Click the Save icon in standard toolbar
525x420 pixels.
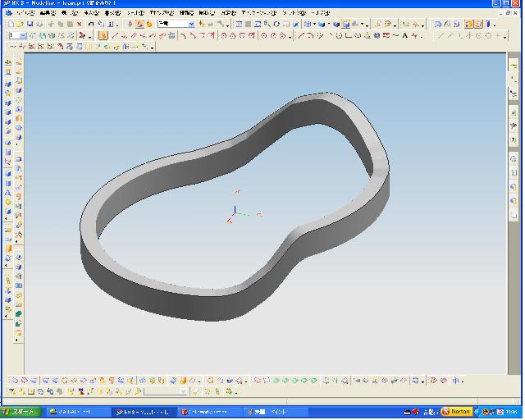coord(29,25)
